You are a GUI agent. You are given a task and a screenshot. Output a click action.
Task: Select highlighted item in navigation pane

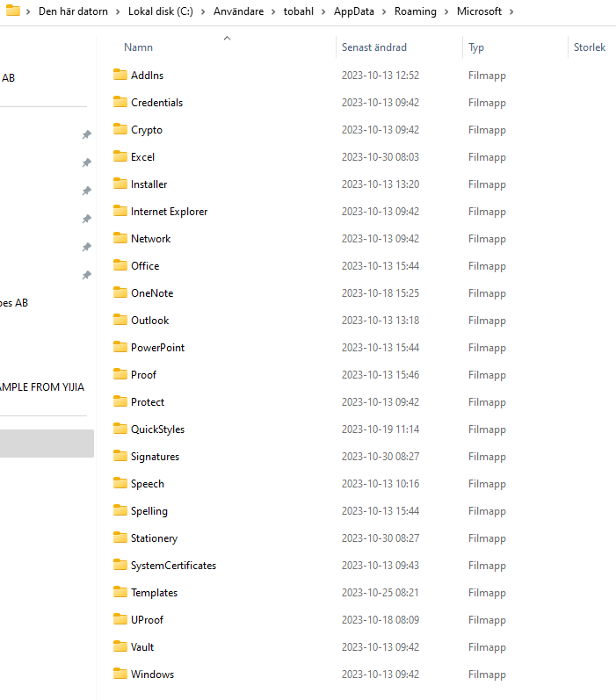tap(47, 444)
